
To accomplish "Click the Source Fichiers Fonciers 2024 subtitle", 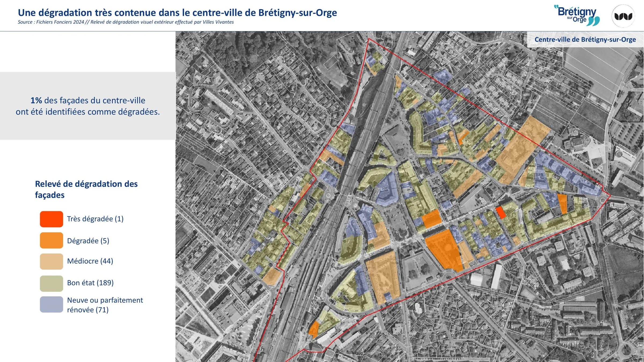I will 126,22.
